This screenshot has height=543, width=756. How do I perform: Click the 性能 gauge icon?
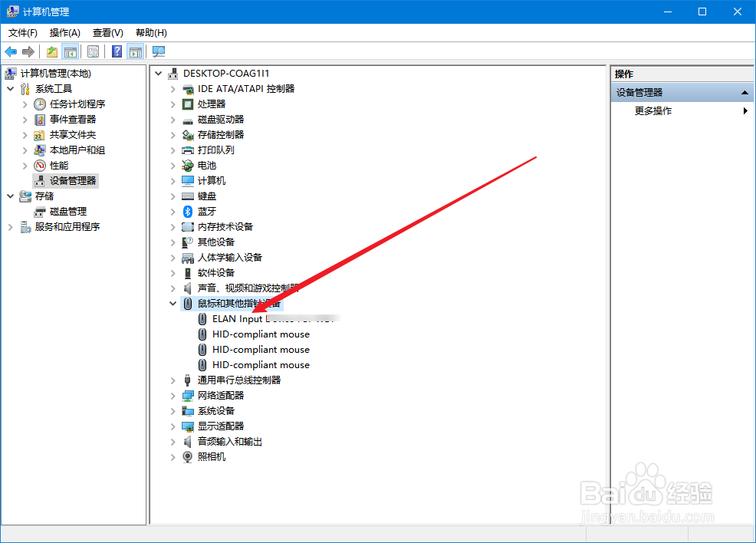pos(40,166)
